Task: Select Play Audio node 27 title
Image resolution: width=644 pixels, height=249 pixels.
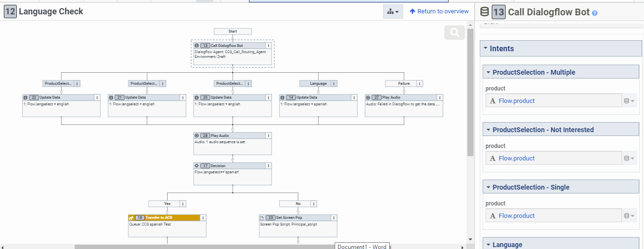Action: point(391,97)
